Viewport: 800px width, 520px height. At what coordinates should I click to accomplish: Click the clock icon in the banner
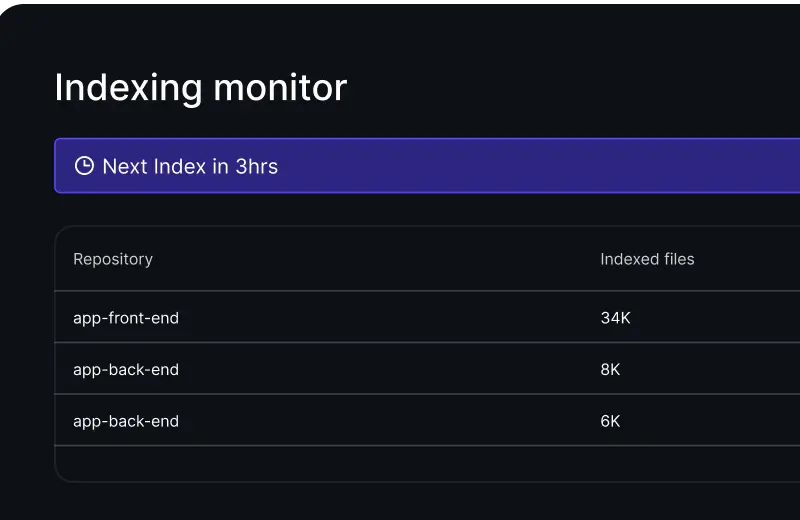85,166
